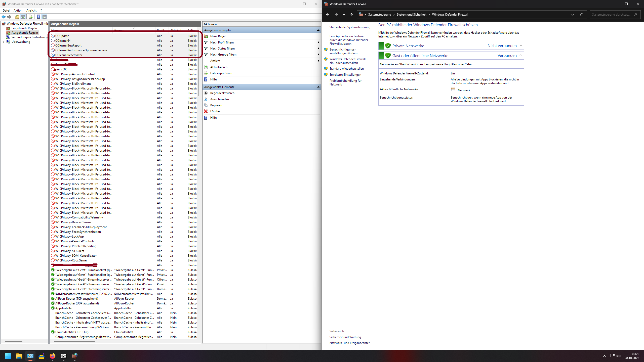Open Erweiterte Einstellungen link

[345, 74]
